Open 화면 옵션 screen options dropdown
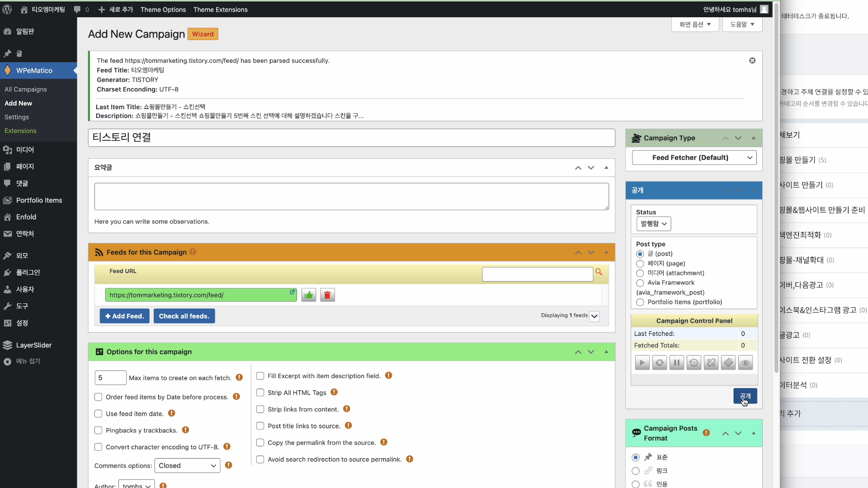Image resolution: width=868 pixels, height=488 pixels. (x=695, y=24)
